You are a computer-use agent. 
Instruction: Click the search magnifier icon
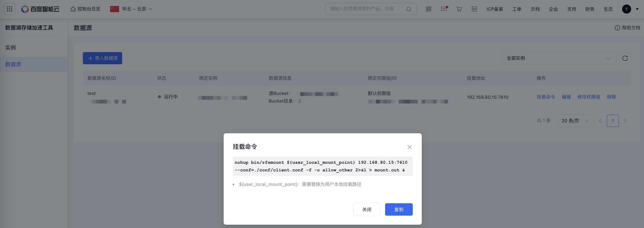click(409, 9)
